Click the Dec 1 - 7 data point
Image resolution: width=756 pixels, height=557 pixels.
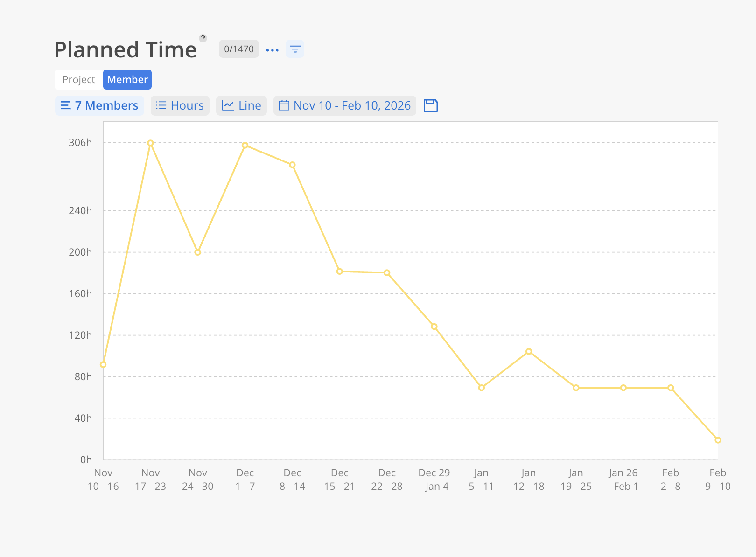(x=245, y=146)
